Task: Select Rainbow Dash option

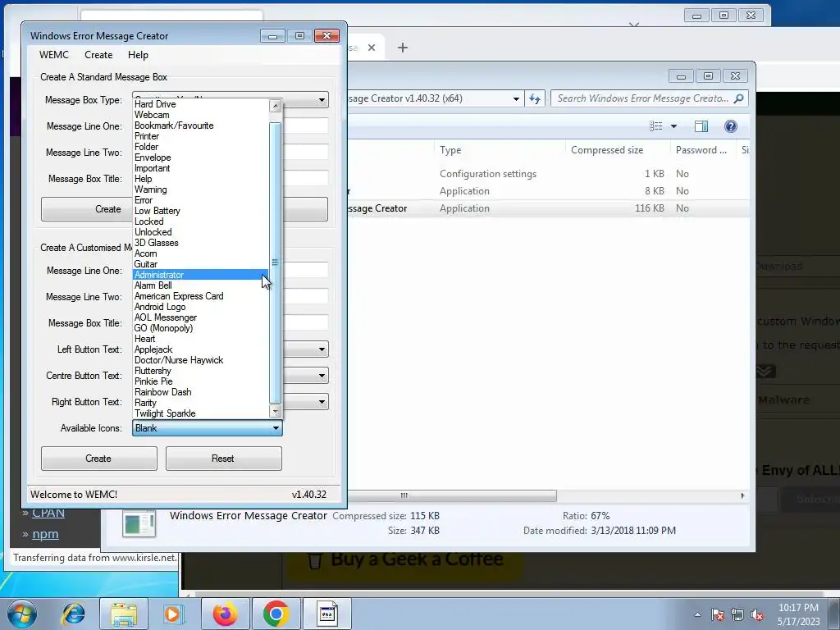Action: 200,392
